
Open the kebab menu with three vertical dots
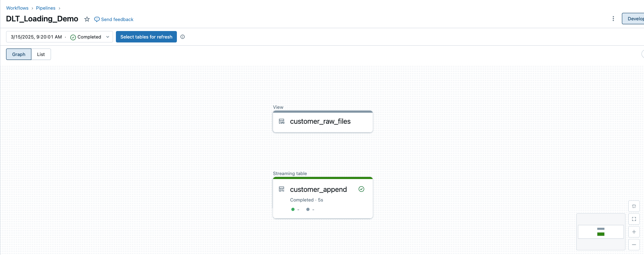pyautogui.click(x=613, y=19)
